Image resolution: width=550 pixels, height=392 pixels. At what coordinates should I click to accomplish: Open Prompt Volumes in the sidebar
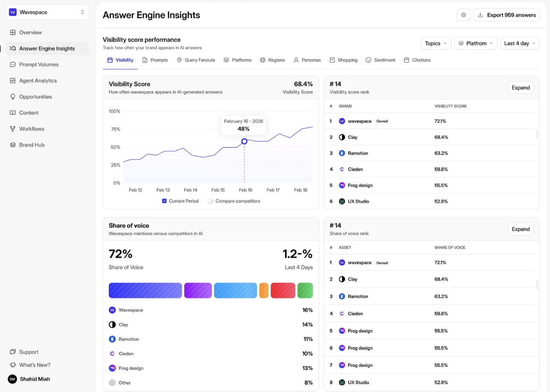(x=47, y=65)
